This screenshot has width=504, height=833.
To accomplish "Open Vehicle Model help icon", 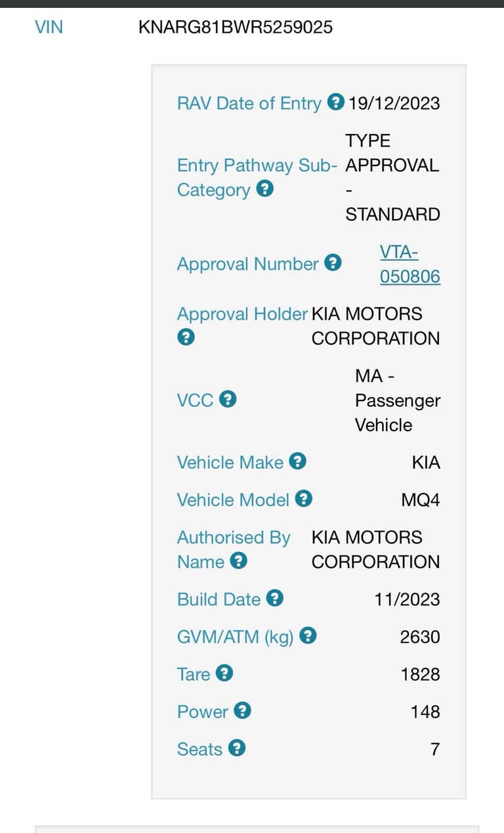I will [x=303, y=499].
